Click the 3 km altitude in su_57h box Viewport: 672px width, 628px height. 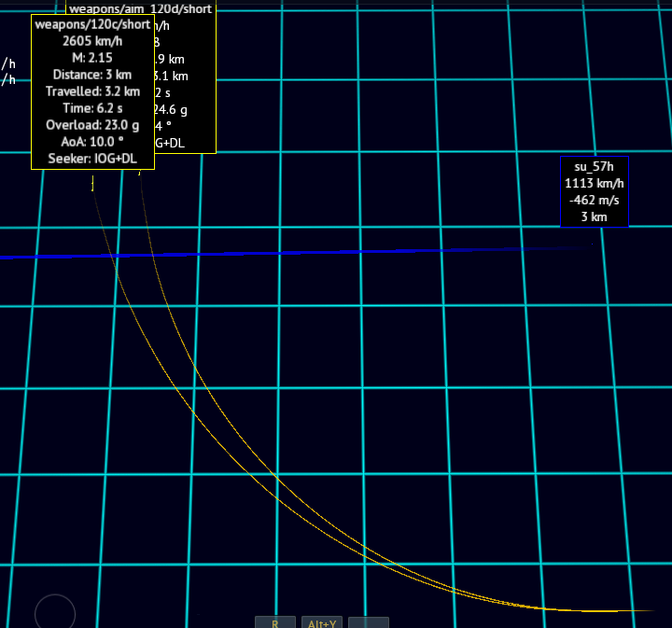[595, 216]
